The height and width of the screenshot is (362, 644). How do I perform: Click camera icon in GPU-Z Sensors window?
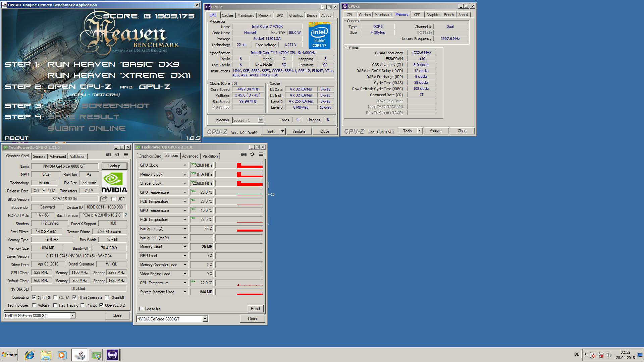coord(244,155)
